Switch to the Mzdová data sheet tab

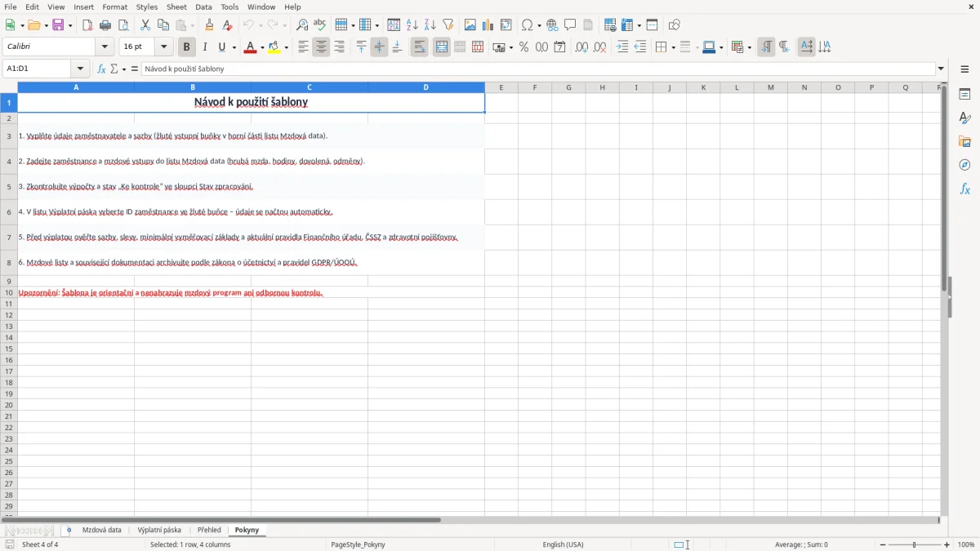click(x=102, y=531)
